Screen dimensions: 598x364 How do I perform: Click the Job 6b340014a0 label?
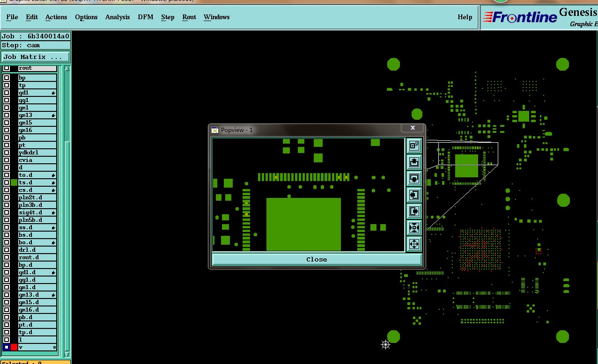click(x=36, y=36)
